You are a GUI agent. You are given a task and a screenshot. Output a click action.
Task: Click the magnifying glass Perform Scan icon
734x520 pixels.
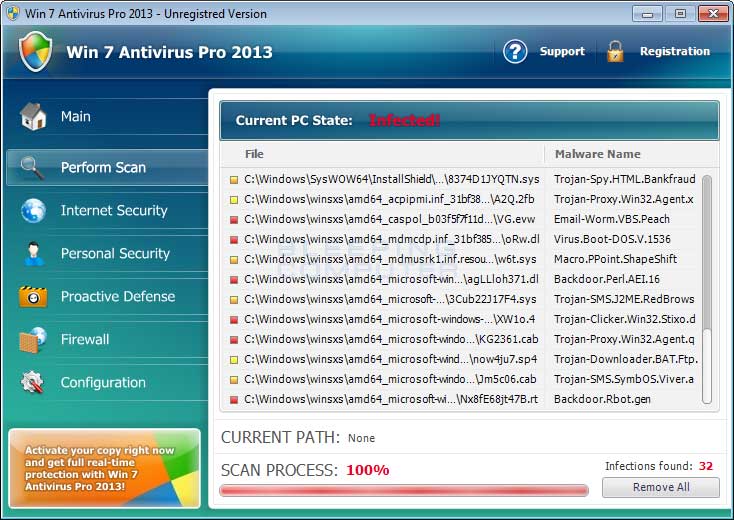32,168
